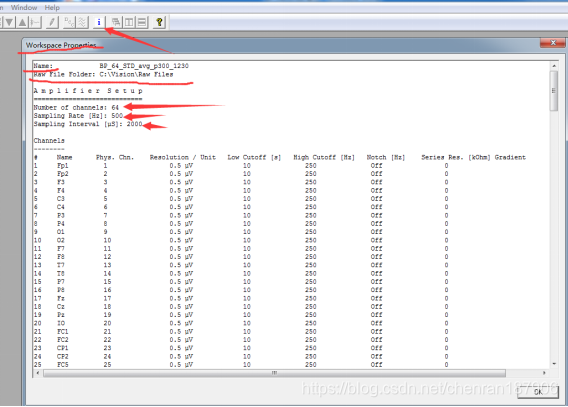
Task: Click channel name 'Fz' in the list
Action: [60, 298]
